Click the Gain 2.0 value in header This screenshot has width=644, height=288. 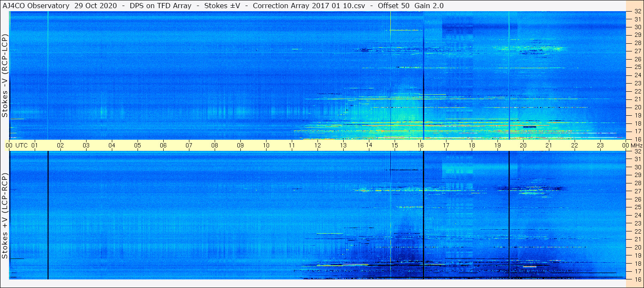428,6
